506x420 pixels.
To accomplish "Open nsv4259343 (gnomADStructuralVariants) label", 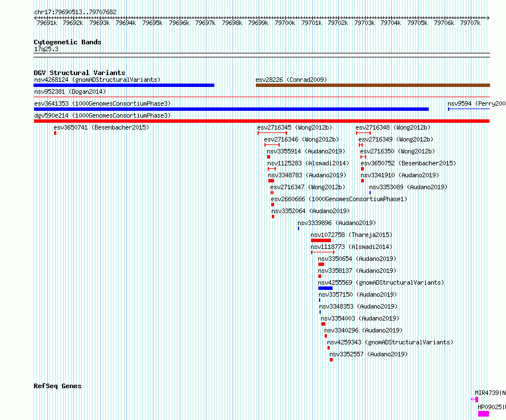I will pyautogui.click(x=390, y=342).
